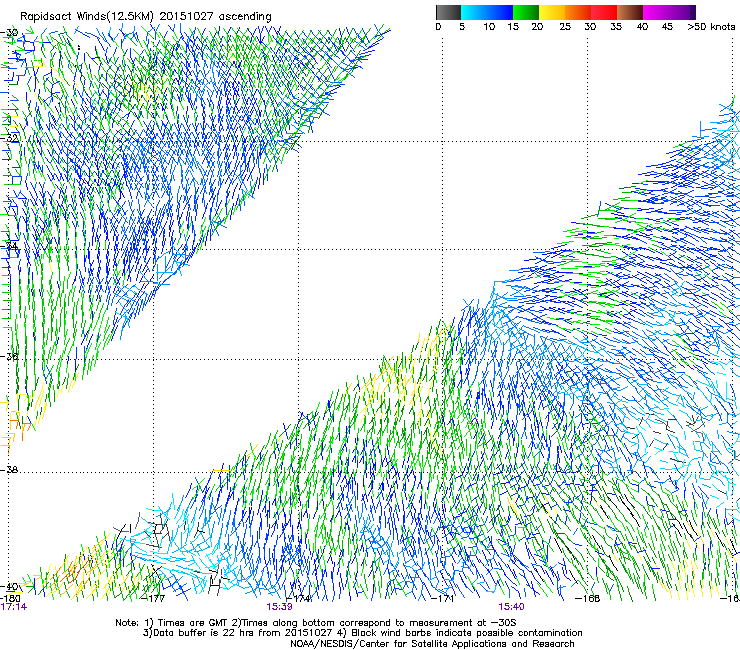Click the yellow 20-25 knots legend segment
Screen dimensions: 740x650
[552, 12]
